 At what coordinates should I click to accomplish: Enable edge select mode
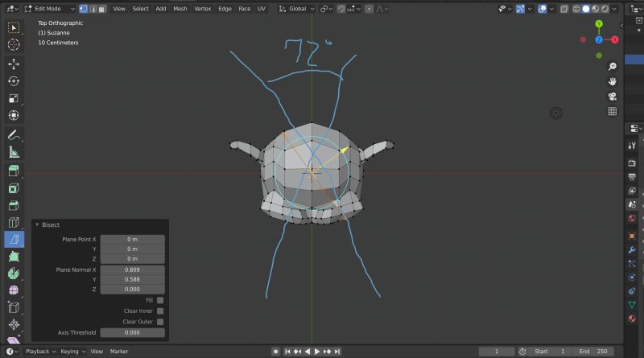(x=93, y=9)
